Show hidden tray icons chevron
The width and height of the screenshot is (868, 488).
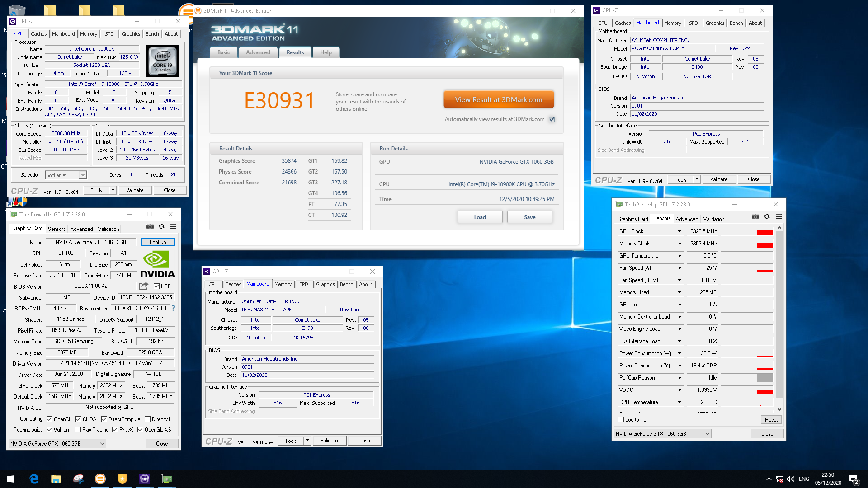769,479
